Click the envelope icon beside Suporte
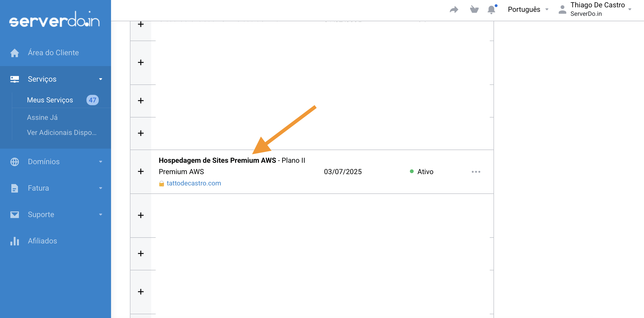Viewport: 644px width, 318px height. [14, 214]
